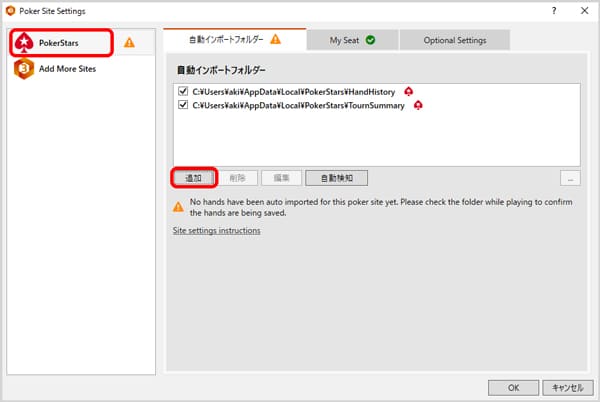
Task: Uncheck the HandHistory folder checkbox
Action: [x=182, y=91]
